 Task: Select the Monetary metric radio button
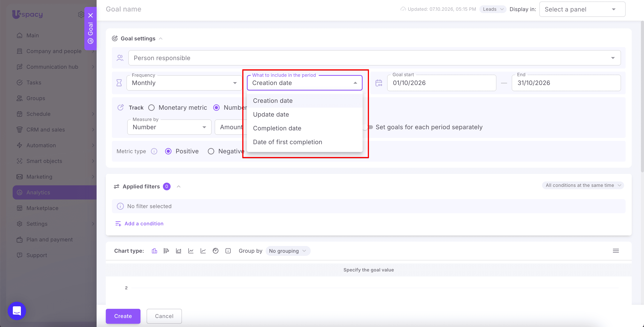(x=151, y=108)
